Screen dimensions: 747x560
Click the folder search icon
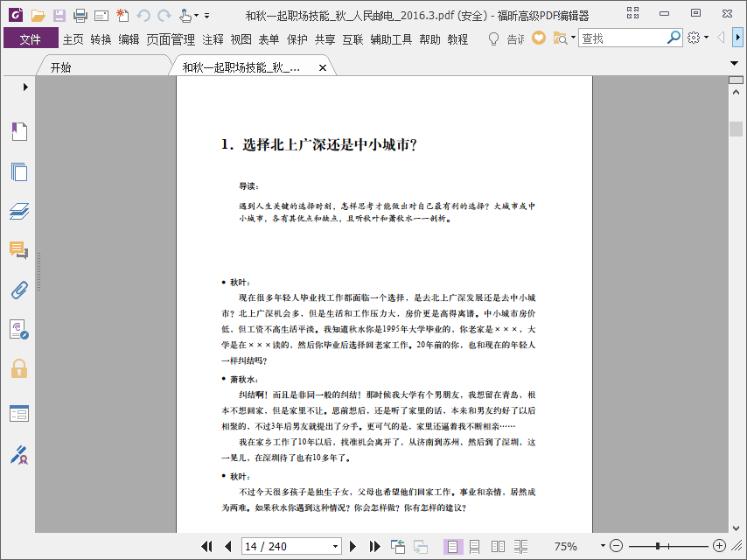pyautogui.click(x=560, y=38)
